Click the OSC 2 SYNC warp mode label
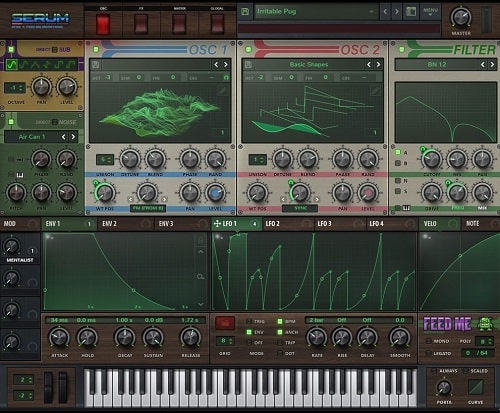The image size is (500, 413). coord(300,209)
